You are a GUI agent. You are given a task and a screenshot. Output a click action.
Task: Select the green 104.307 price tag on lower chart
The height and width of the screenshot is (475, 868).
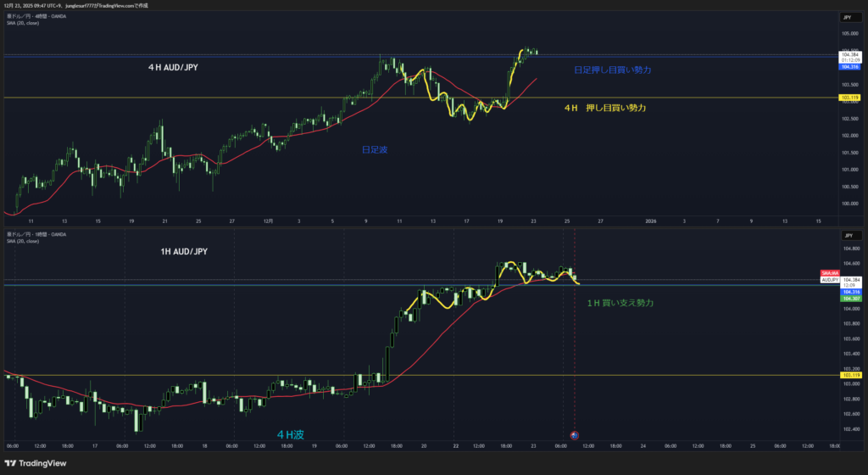(x=850, y=299)
